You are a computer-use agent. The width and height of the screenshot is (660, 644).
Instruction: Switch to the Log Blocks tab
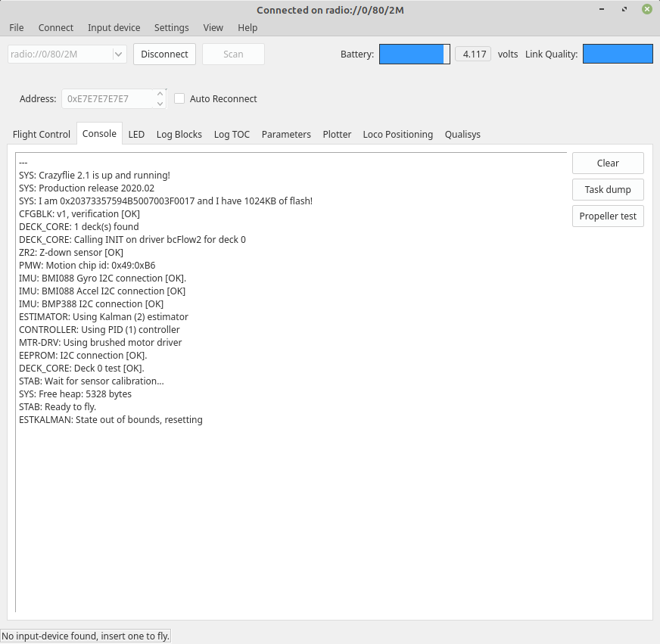pos(179,134)
